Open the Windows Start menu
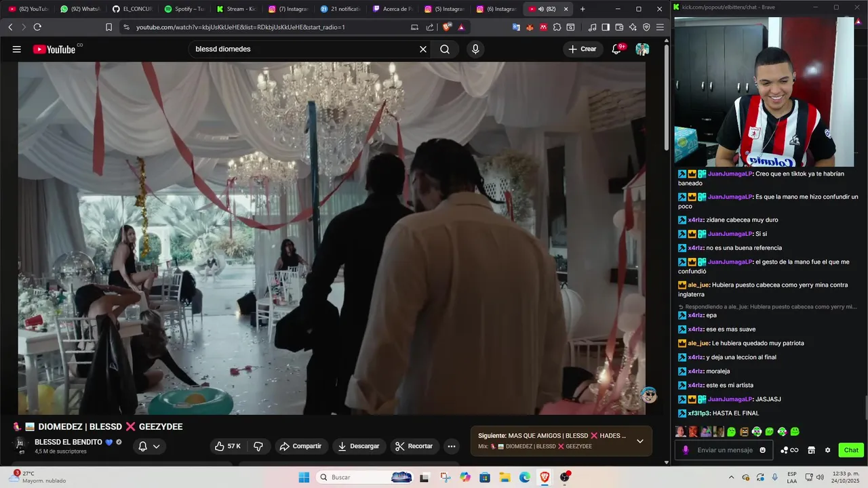Screen dimensions: 868x488 tap(304, 477)
